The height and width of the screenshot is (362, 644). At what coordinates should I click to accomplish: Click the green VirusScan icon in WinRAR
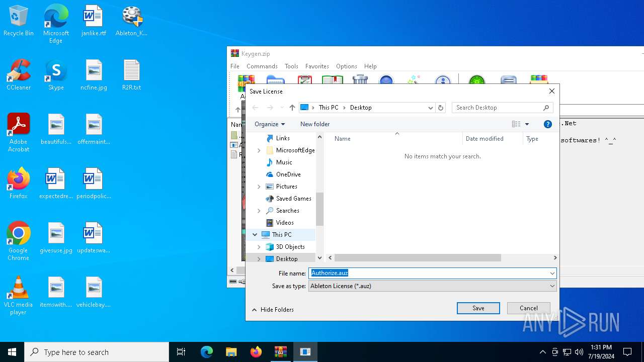pos(476,79)
